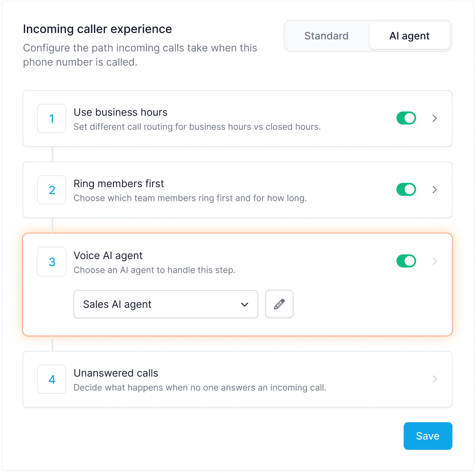Turn off the Voice AI agent switch
This screenshot has height=473, width=476.
(406, 261)
